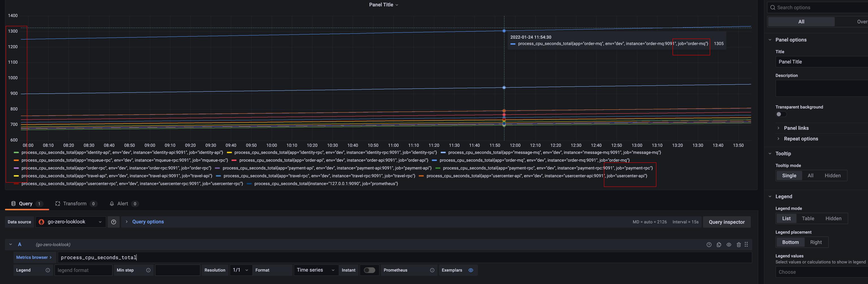Screen dimensions: 868x284
Task: Open the Format Time series dropdown
Action: pyautogui.click(x=316, y=270)
